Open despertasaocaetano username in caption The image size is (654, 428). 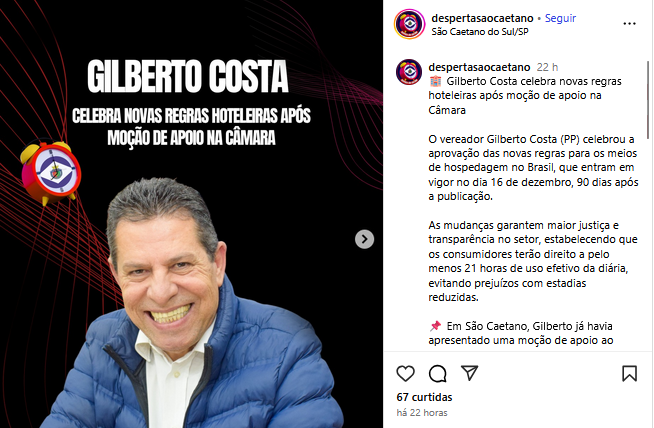tap(479, 67)
